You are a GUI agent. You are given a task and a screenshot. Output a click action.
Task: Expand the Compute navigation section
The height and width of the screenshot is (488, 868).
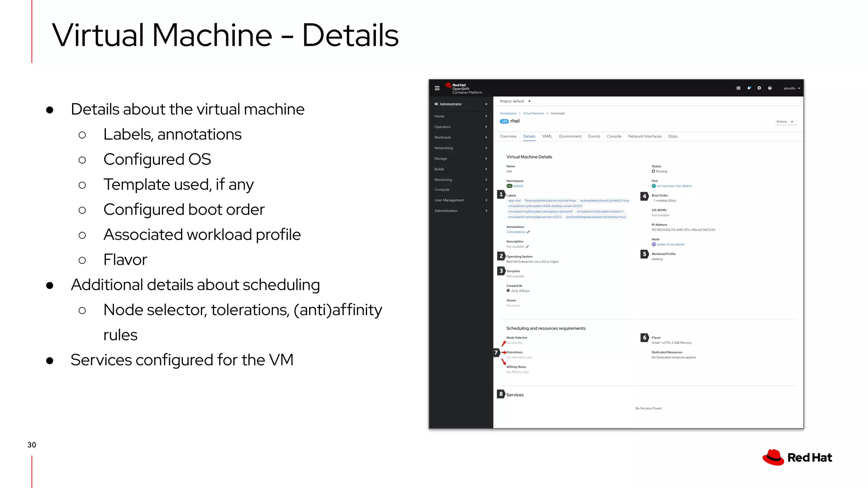click(x=461, y=189)
